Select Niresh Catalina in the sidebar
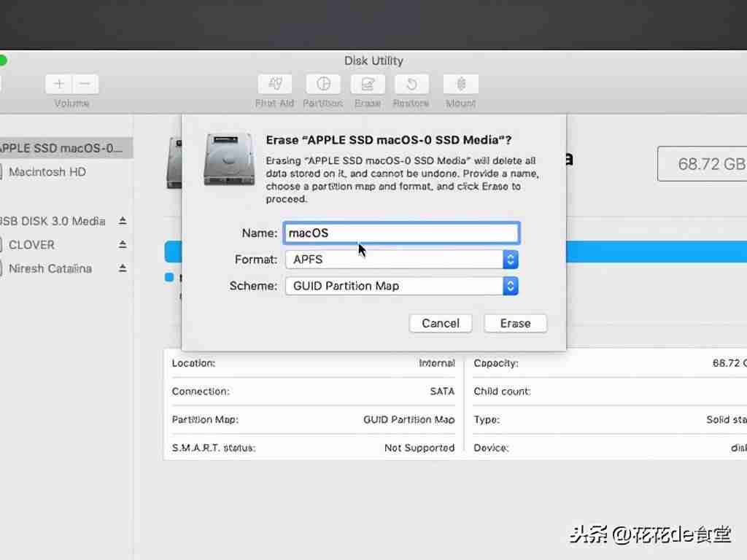 point(66,268)
